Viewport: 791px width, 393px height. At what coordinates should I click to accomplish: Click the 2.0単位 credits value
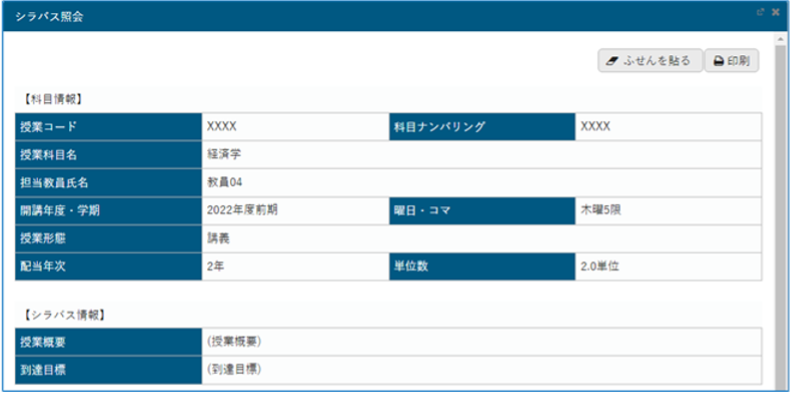[599, 266]
